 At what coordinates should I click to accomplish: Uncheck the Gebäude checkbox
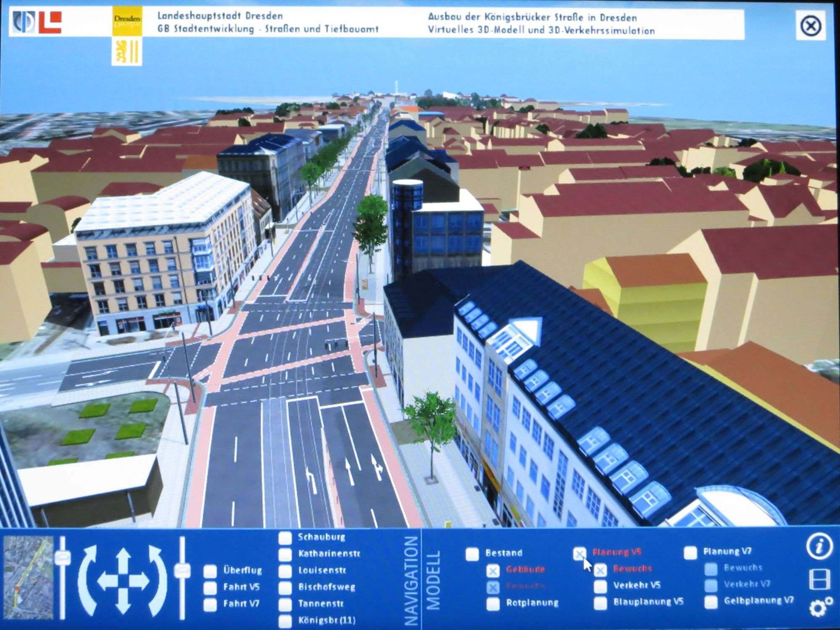493,571
